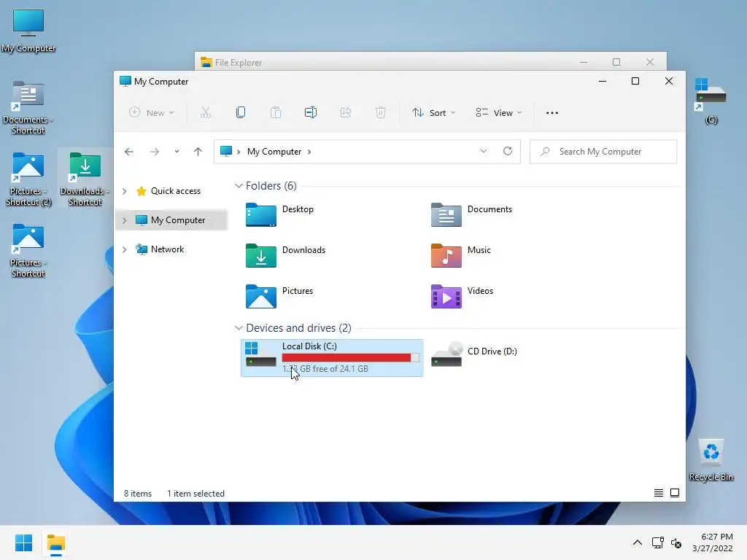The width and height of the screenshot is (747, 560).
Task: Click the muted volume tray icon
Action: coord(676,542)
